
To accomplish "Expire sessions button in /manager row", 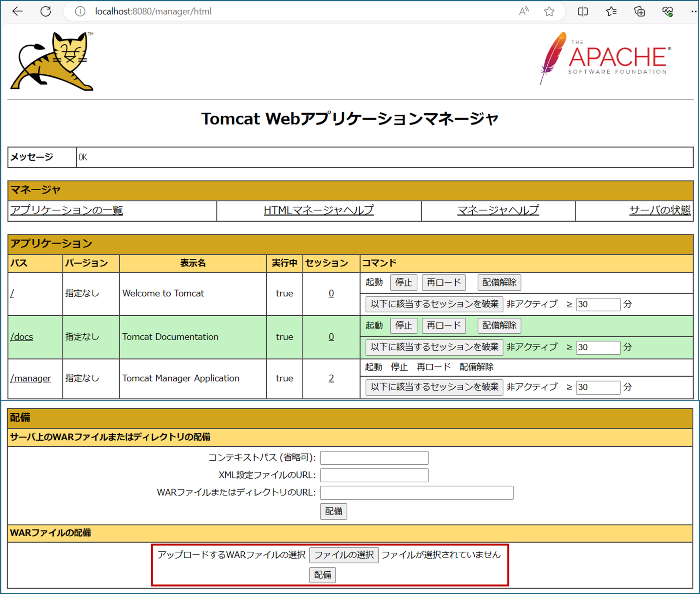I will point(434,387).
